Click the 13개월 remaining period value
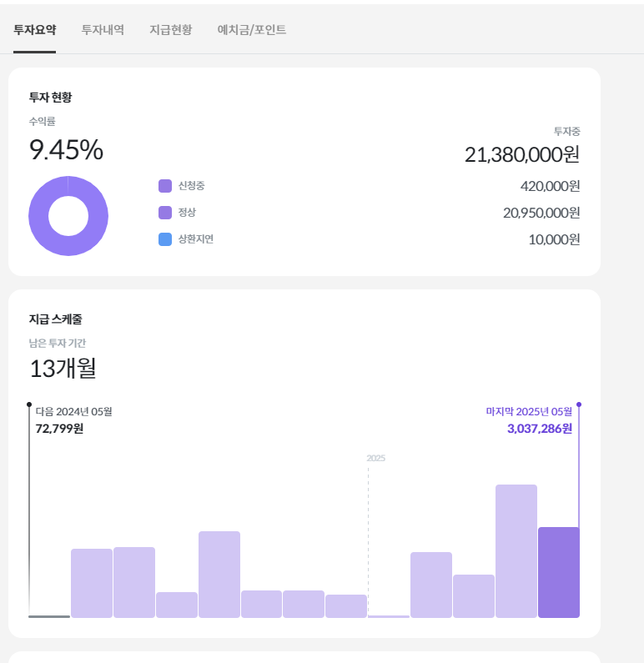 click(63, 369)
